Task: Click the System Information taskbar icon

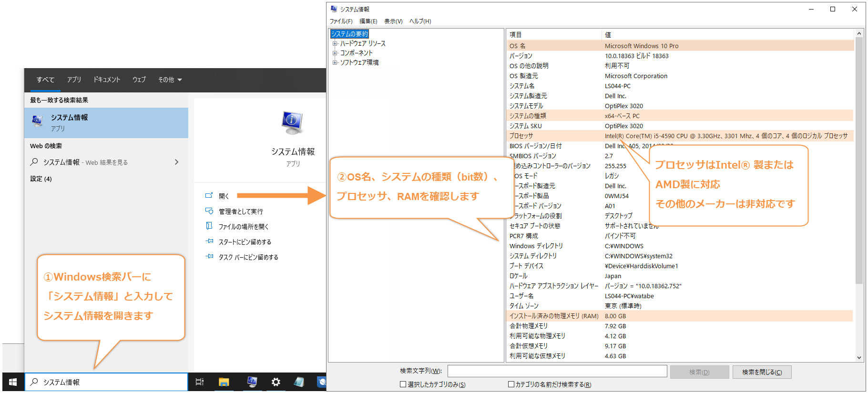Action: point(252,382)
